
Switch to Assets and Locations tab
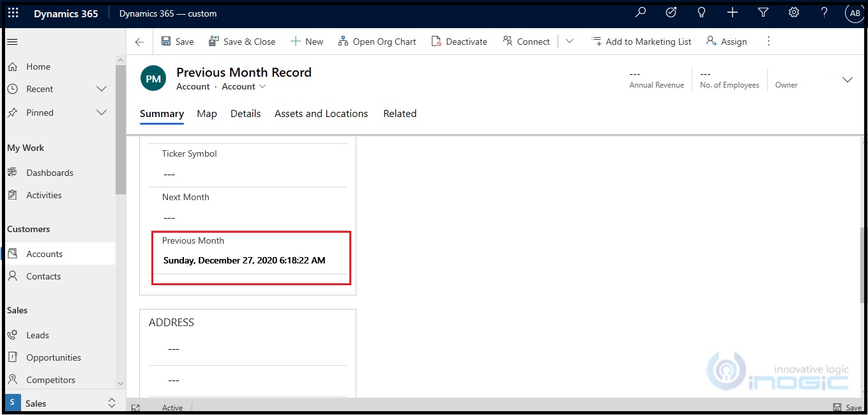(321, 114)
